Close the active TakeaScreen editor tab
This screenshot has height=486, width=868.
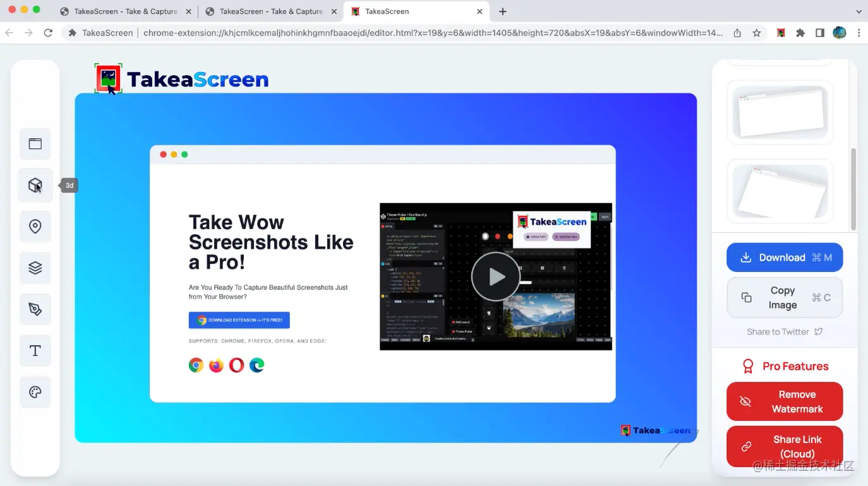click(x=479, y=11)
